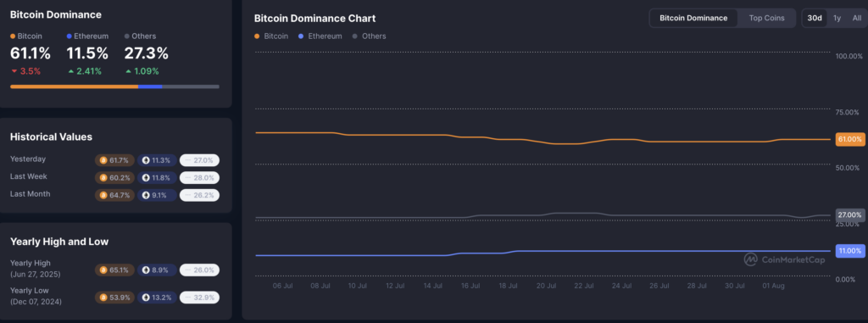Click Yesterday's Bitcoin 61.7% pill
This screenshot has height=323, width=868.
pos(114,161)
